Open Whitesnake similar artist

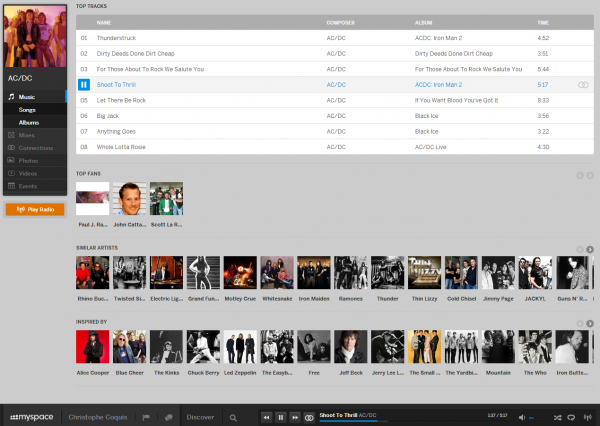[277, 273]
